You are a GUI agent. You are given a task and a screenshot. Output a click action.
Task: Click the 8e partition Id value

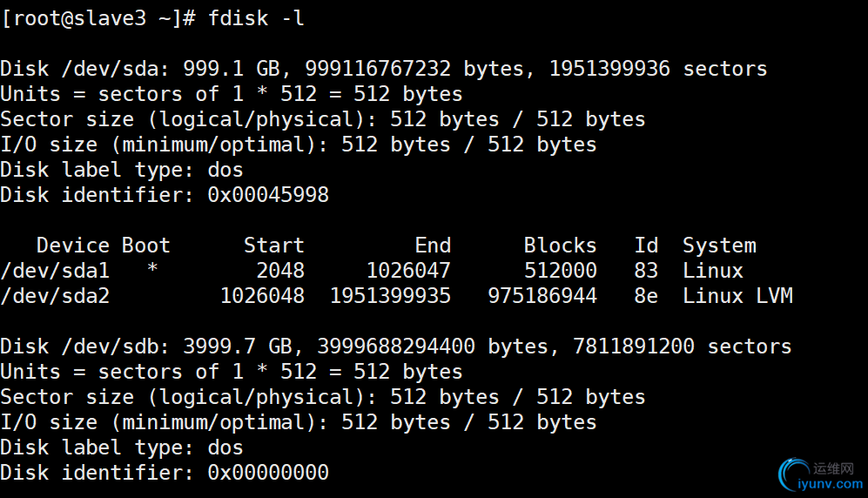tap(646, 296)
